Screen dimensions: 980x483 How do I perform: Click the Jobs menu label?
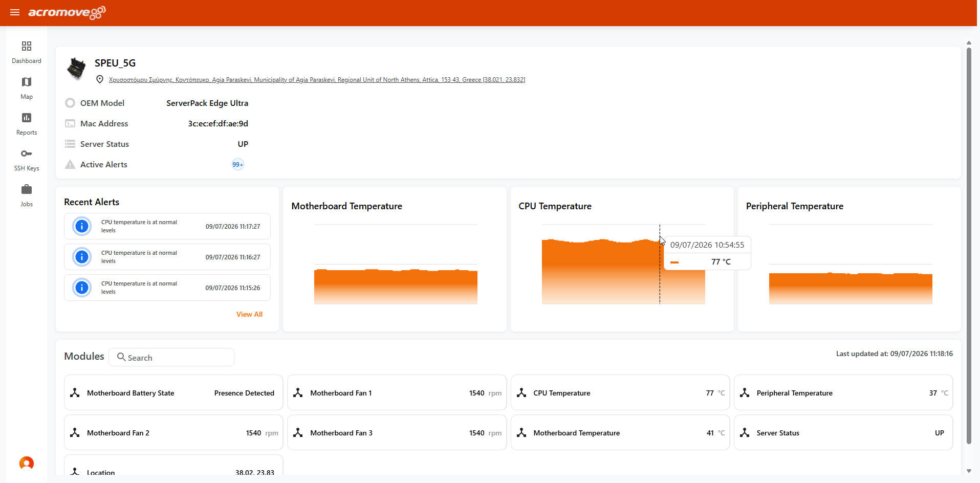coord(27,204)
